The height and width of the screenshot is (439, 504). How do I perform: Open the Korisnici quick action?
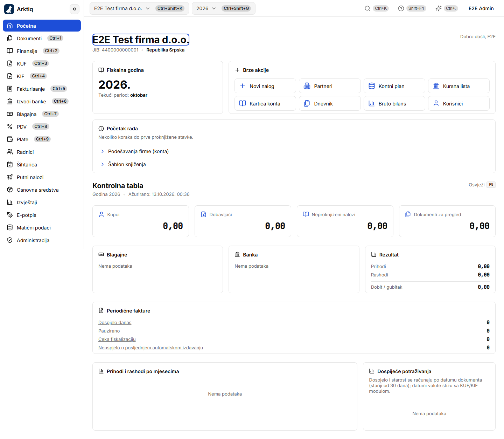459,103
